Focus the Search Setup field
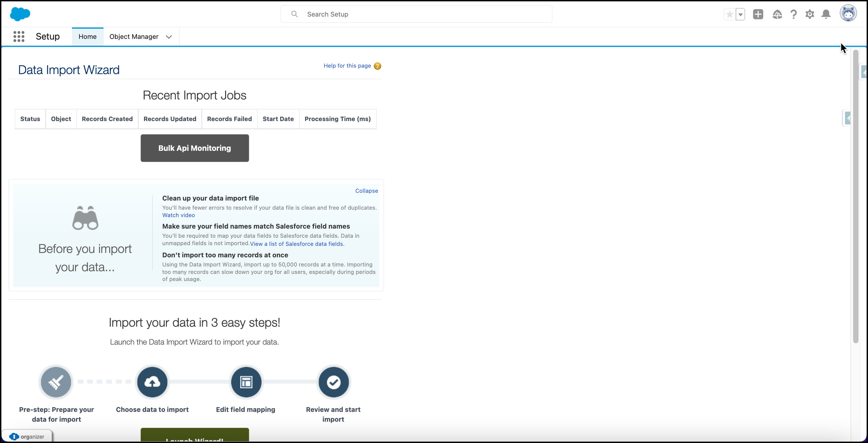This screenshot has height=443, width=868. pos(416,14)
